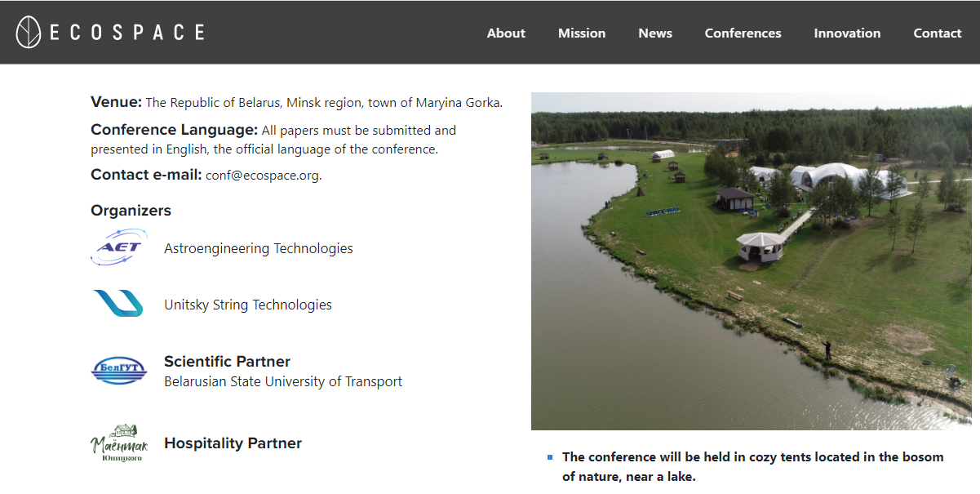Image resolution: width=980 pixels, height=494 pixels.
Task: Open the News section
Action: click(x=655, y=33)
